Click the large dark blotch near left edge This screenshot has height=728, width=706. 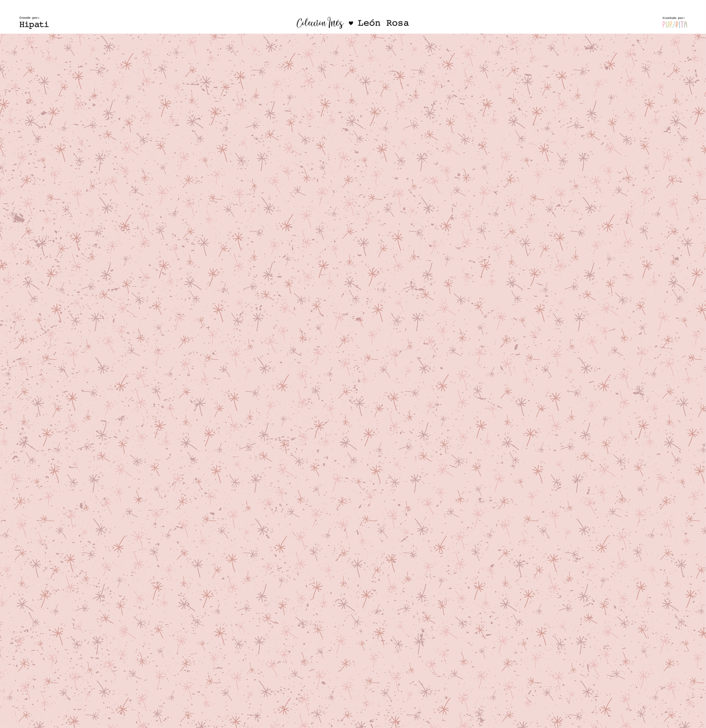(18, 218)
